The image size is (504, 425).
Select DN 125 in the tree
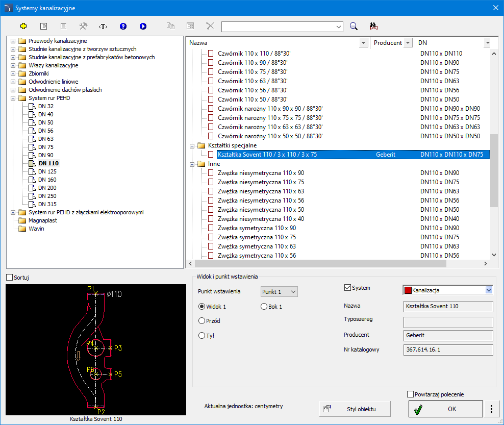click(x=48, y=171)
